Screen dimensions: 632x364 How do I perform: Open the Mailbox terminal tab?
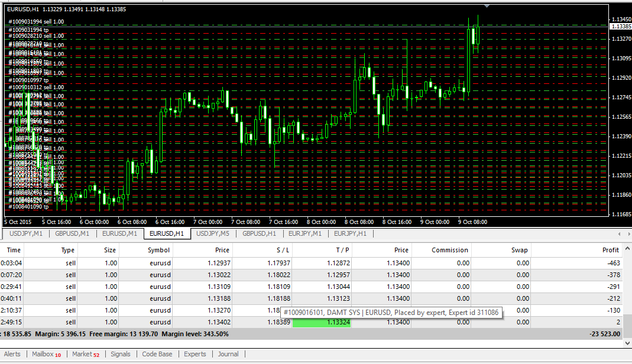click(x=46, y=355)
